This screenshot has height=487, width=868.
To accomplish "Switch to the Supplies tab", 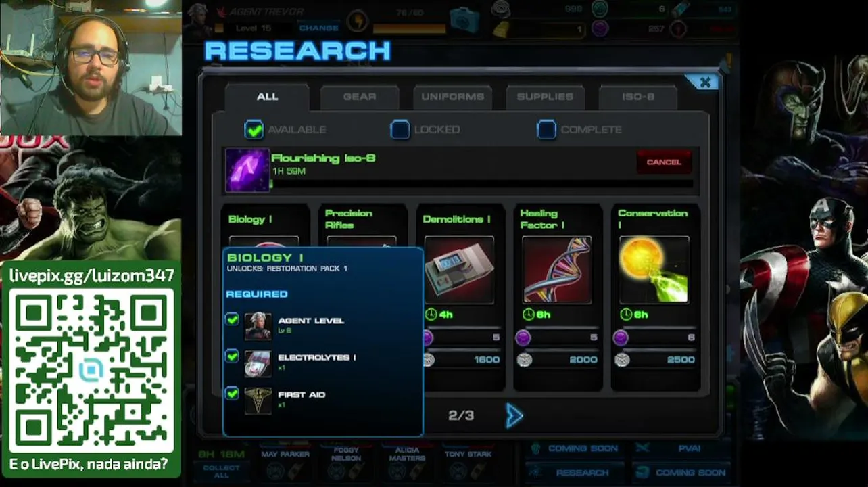I will 545,97.
